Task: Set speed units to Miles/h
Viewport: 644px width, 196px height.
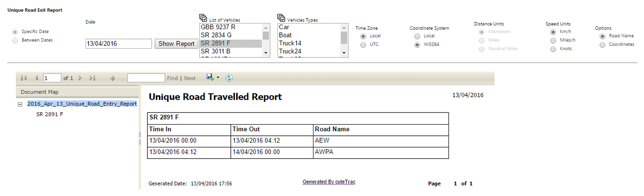Action: click(553, 40)
